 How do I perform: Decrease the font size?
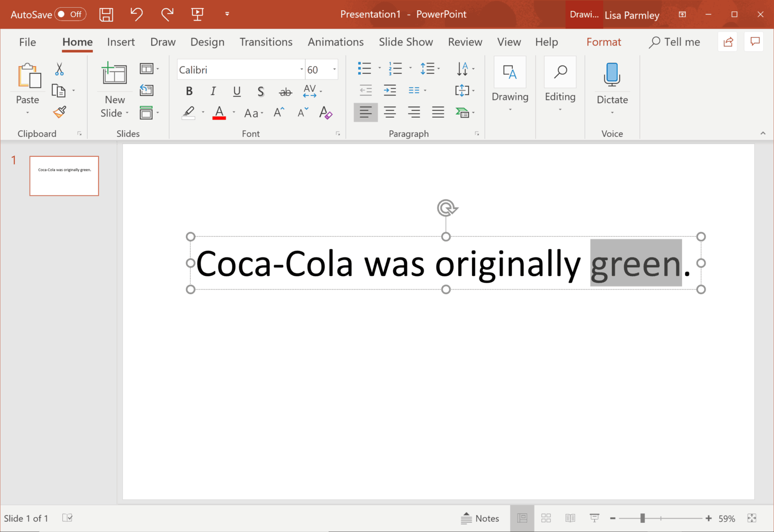[303, 112]
